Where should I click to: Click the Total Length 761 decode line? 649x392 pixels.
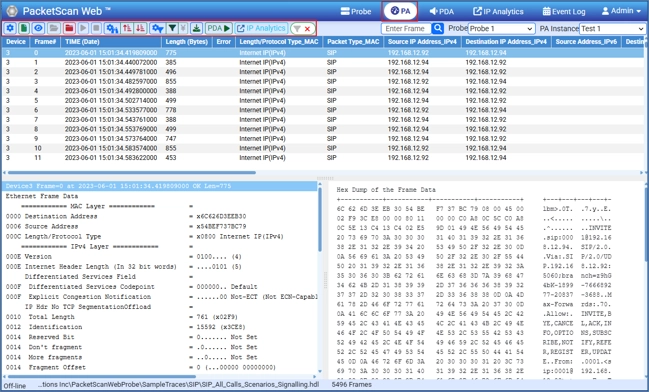pos(160,317)
